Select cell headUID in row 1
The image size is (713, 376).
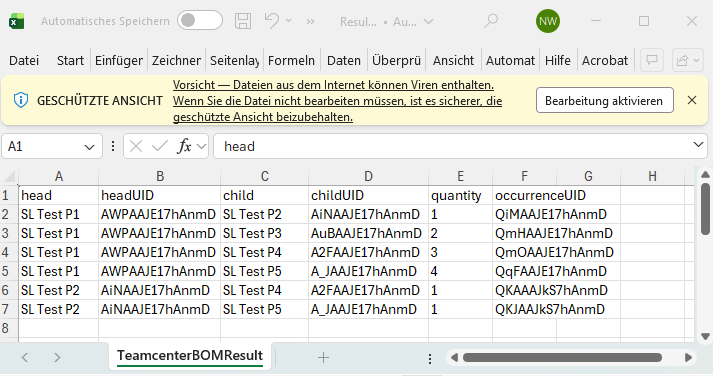tap(160, 196)
